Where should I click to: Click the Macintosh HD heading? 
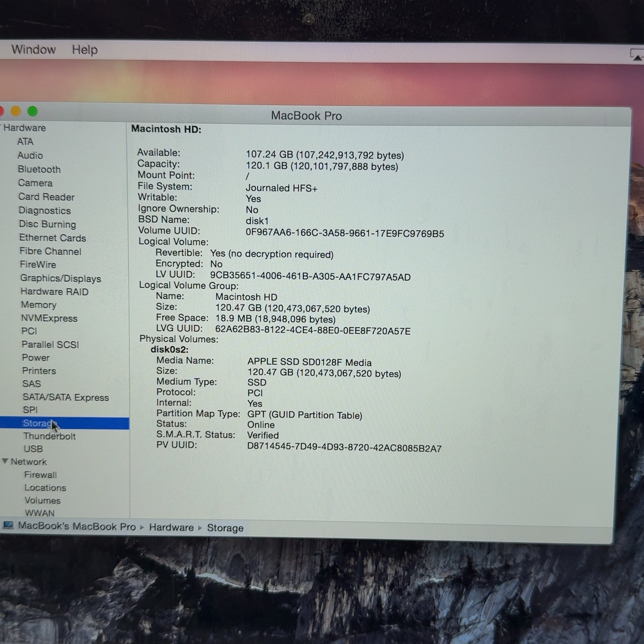[x=166, y=129]
